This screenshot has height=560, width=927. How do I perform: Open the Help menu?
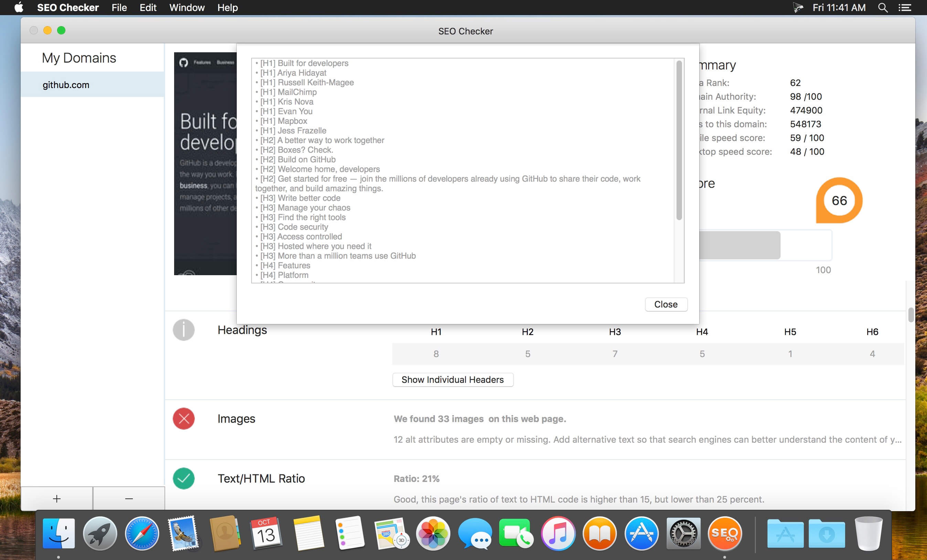[x=227, y=8]
